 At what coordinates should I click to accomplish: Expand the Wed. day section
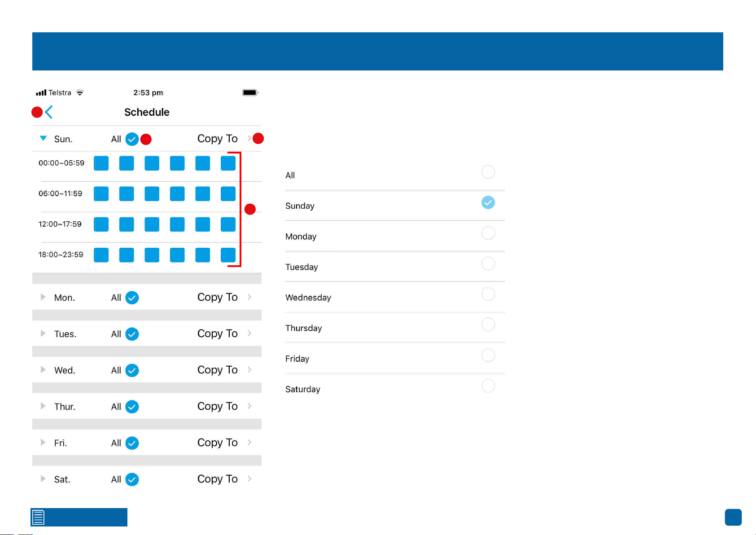pyautogui.click(x=43, y=369)
